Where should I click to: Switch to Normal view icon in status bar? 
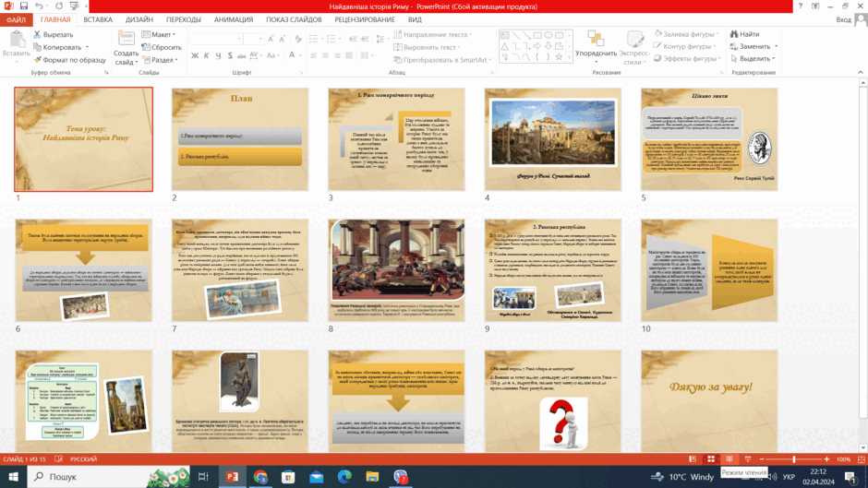693,459
